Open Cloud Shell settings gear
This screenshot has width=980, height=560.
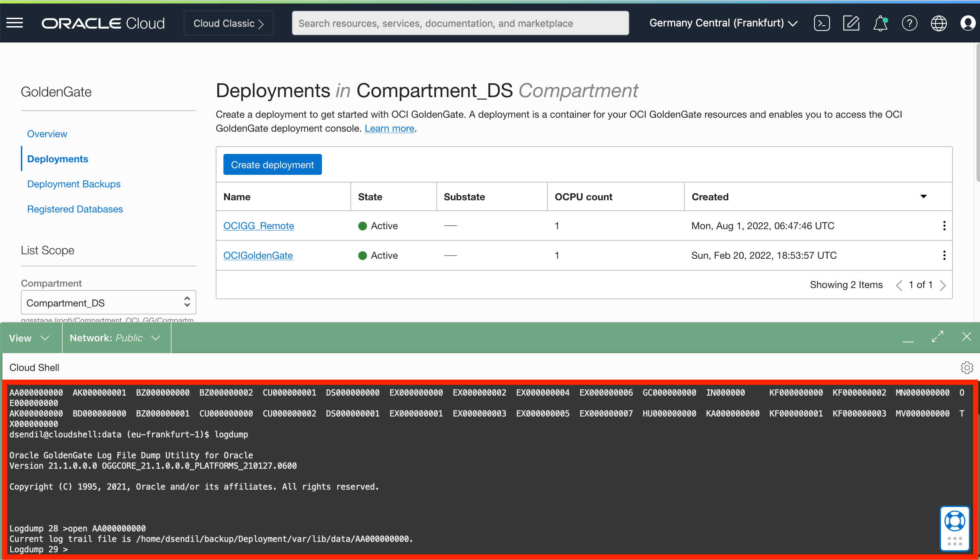coord(967,367)
